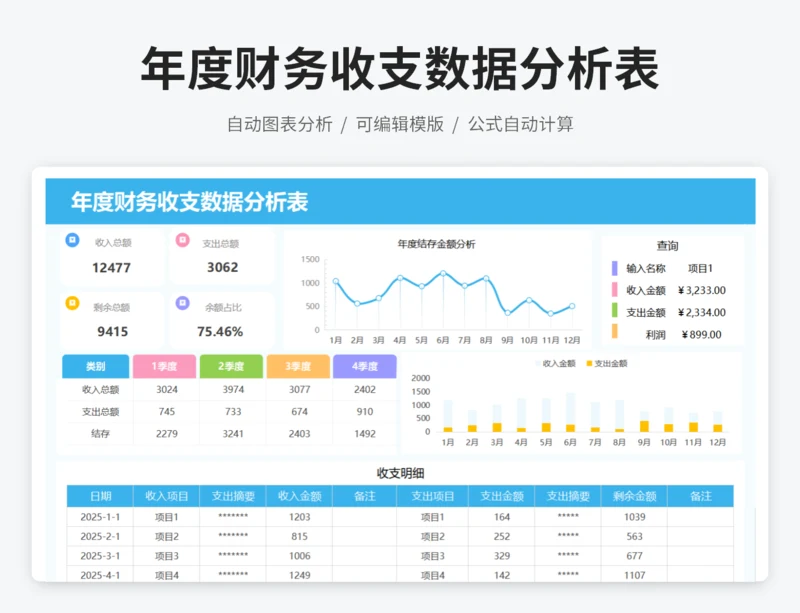Click quarter 4 balance cell 1492
This screenshot has width=800, height=613.
tap(365, 434)
